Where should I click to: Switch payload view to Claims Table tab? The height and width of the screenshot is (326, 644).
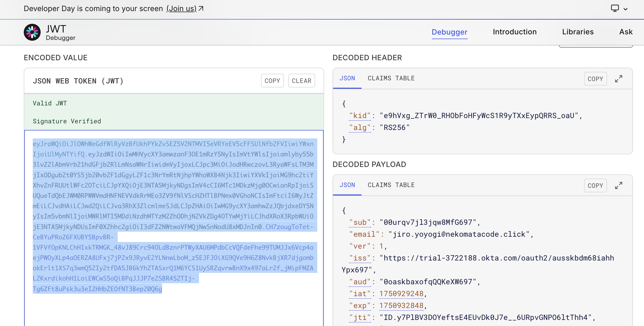coord(391,185)
